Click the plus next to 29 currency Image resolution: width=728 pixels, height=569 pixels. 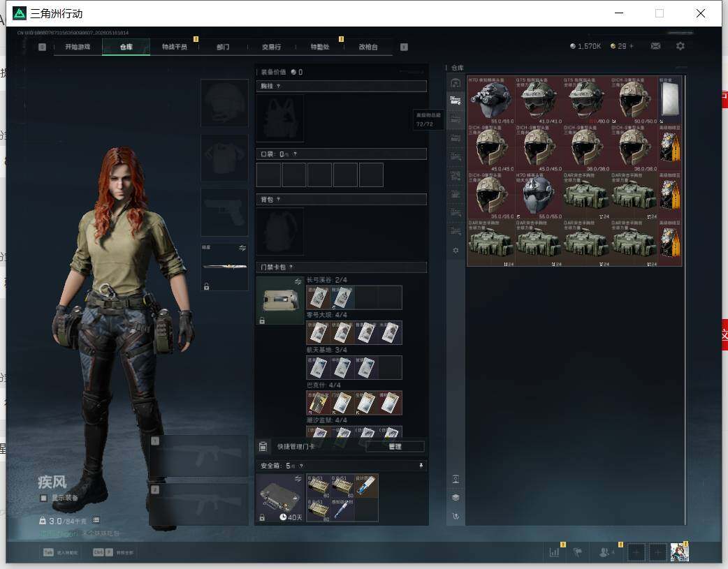point(632,46)
